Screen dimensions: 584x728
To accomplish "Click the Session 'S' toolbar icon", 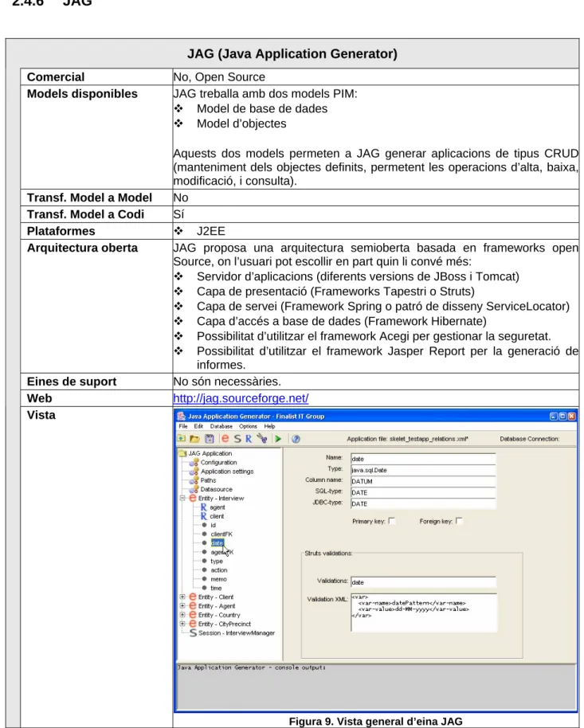I will tap(237, 438).
